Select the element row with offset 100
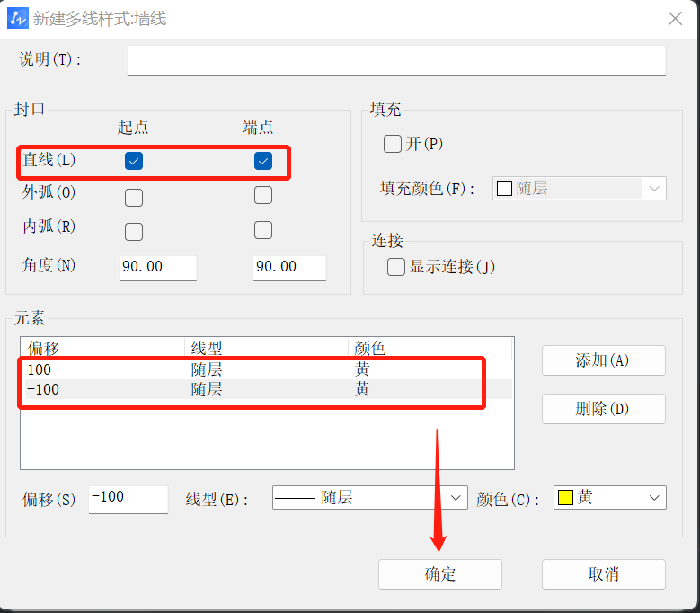 point(267,369)
